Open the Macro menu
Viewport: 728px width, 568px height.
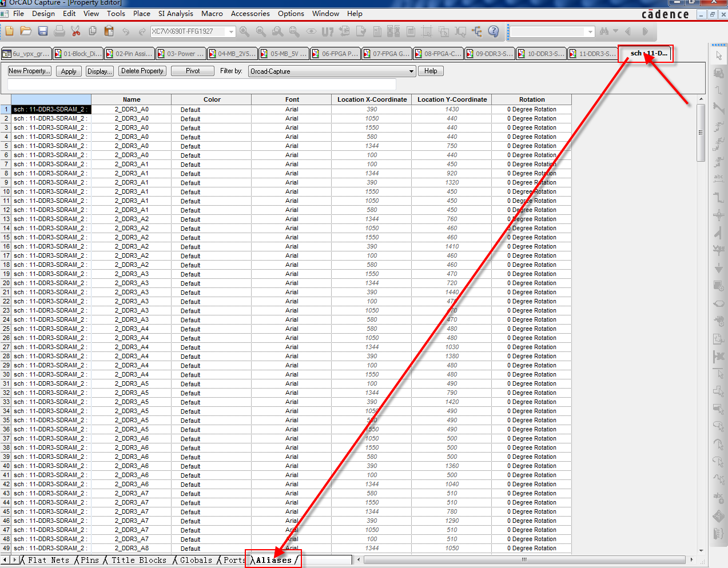[x=212, y=14]
